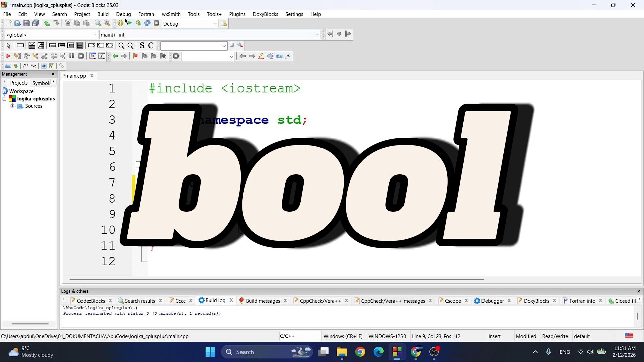This screenshot has height=362, width=644.
Task: Click the Step into debug icon
Action: [35, 56]
